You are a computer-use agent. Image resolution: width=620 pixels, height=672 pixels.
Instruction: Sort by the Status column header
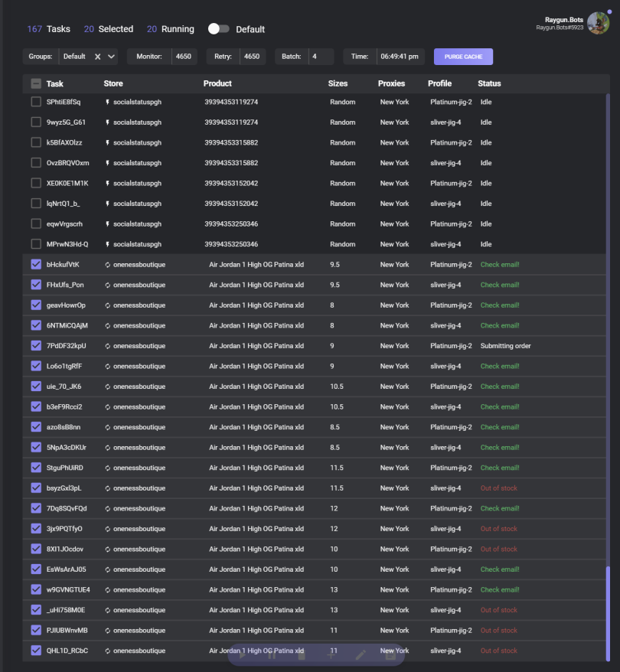[x=489, y=83]
